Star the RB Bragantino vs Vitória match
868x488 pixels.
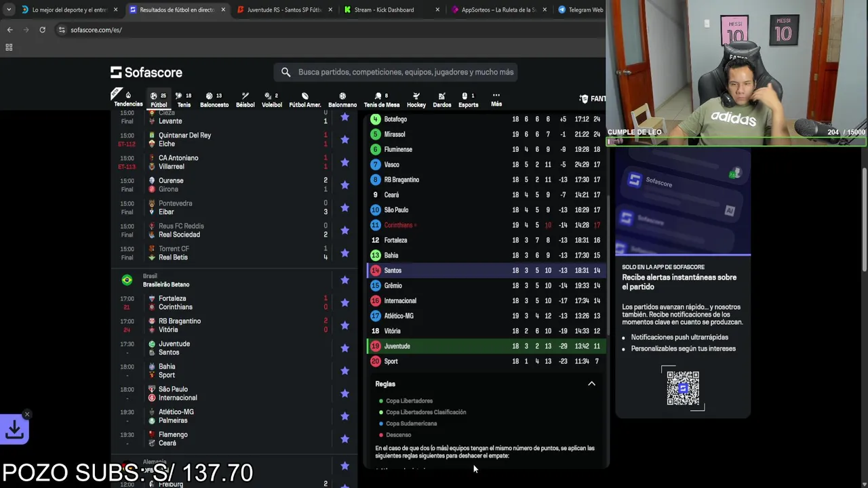tap(344, 325)
